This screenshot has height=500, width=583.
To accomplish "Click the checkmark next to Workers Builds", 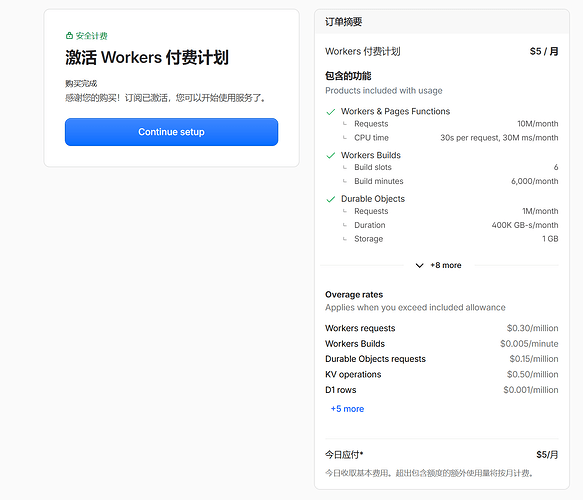I will (x=331, y=155).
